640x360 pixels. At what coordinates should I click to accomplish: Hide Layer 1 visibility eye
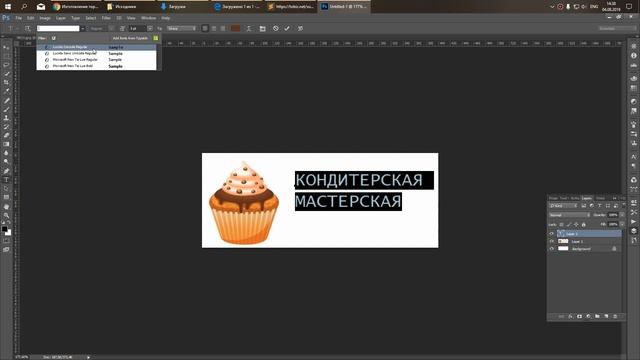pos(552,241)
